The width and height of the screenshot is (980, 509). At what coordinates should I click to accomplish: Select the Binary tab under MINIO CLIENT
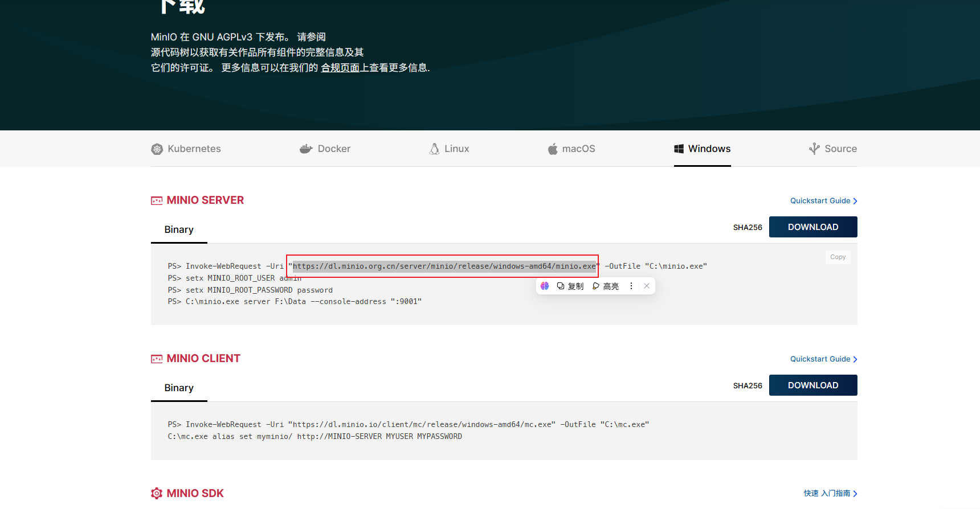179,388
